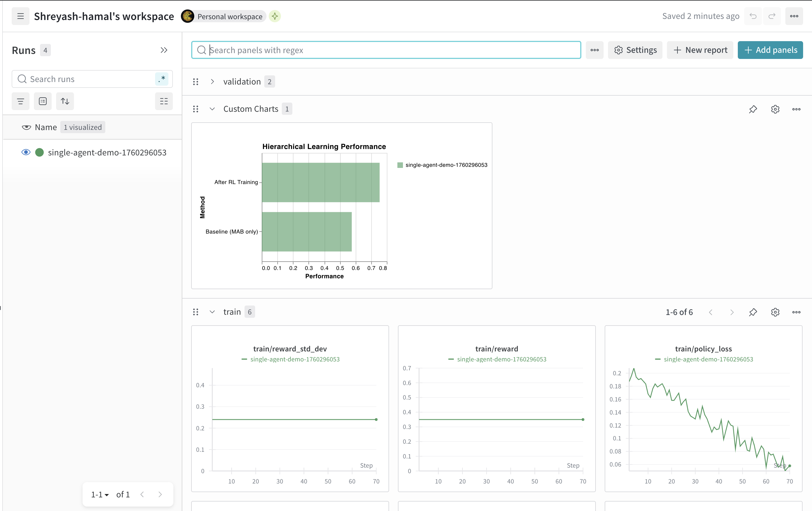The width and height of the screenshot is (812, 511).
Task: Toggle visibility eye for single-agent-demo run
Action: 26,152
